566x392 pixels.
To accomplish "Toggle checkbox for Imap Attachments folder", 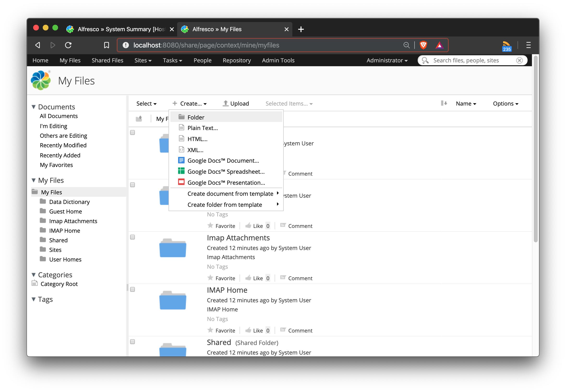I will pyautogui.click(x=133, y=237).
